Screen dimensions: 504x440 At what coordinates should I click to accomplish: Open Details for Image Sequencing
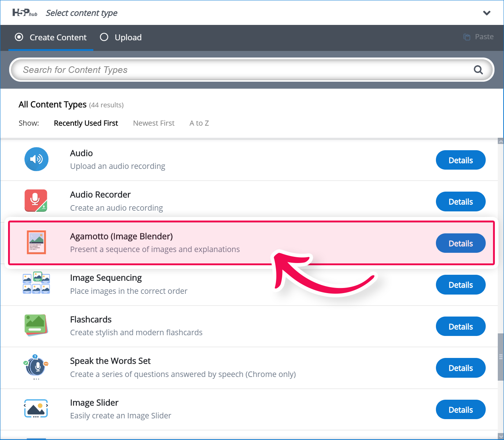460,285
